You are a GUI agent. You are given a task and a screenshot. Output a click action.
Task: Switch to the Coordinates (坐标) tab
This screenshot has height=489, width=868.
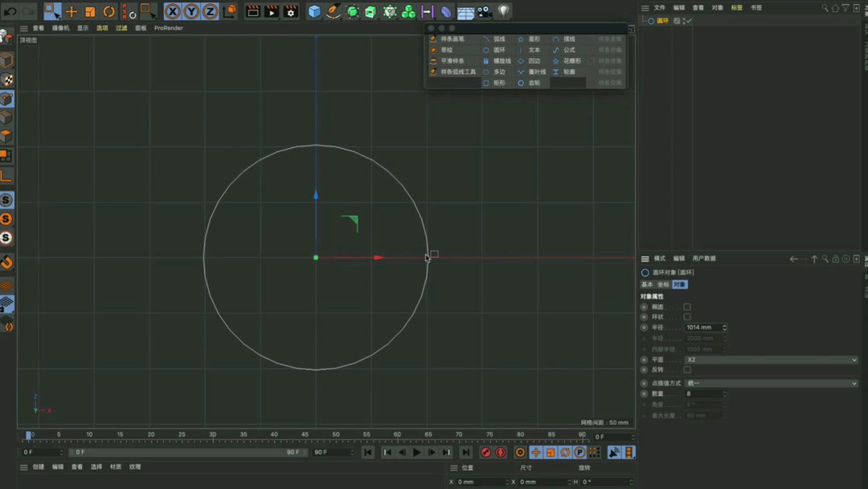tap(661, 285)
